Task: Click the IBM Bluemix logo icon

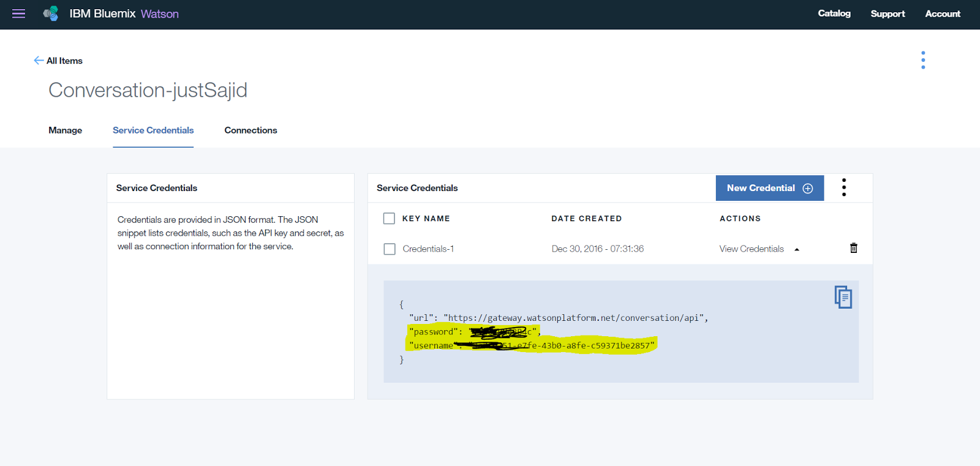Action: [x=51, y=13]
